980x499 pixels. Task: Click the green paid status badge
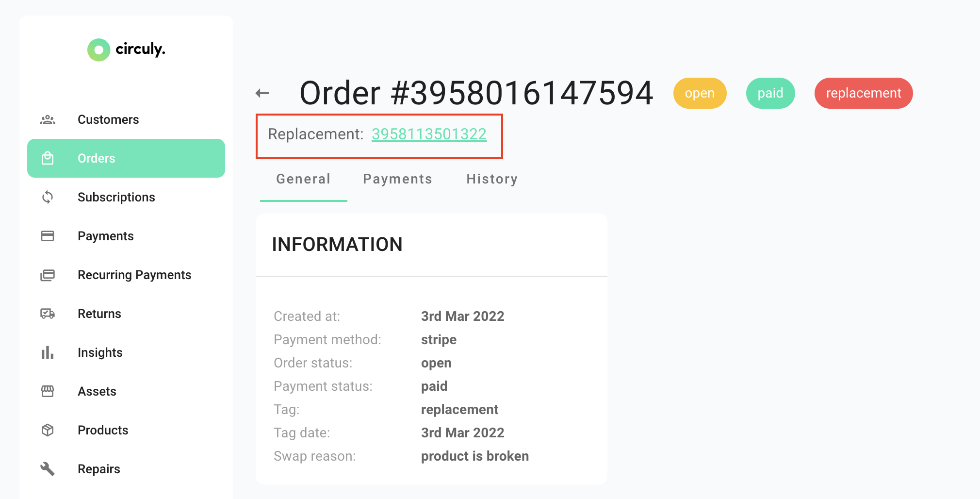(770, 93)
